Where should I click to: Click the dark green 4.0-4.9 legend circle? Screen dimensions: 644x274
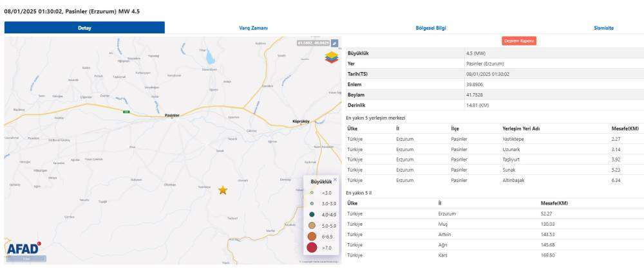[x=312, y=214]
